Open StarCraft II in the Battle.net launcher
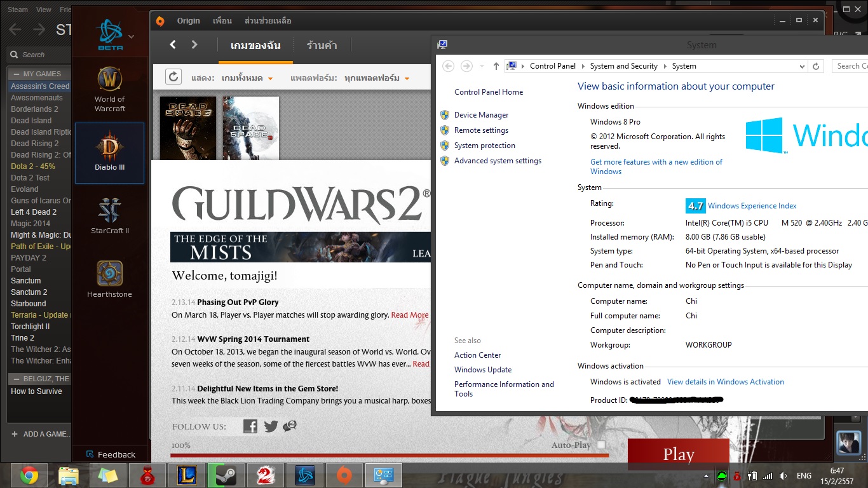The image size is (868, 488). (x=110, y=216)
